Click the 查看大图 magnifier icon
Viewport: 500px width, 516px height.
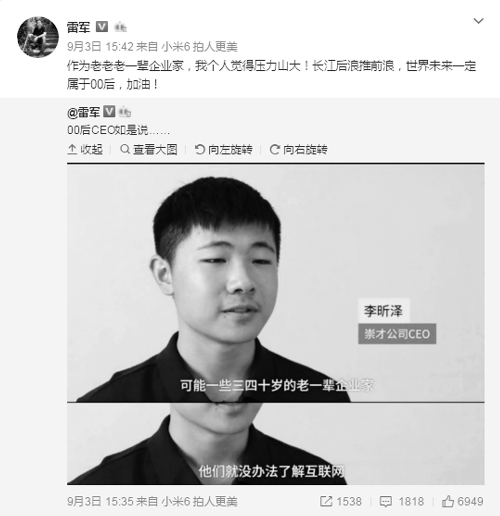tap(125, 149)
